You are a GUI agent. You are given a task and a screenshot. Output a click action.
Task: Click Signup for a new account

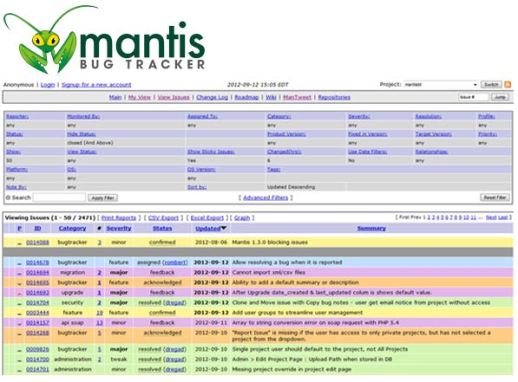[x=96, y=85]
